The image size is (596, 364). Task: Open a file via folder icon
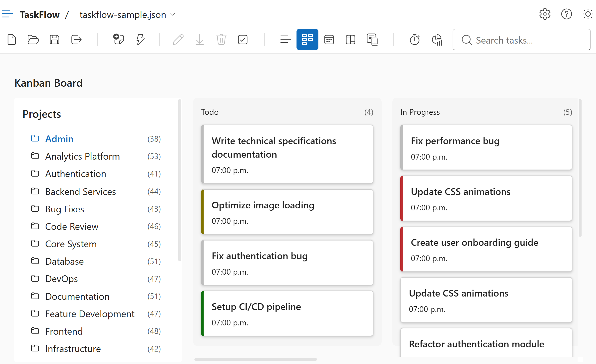click(x=33, y=40)
